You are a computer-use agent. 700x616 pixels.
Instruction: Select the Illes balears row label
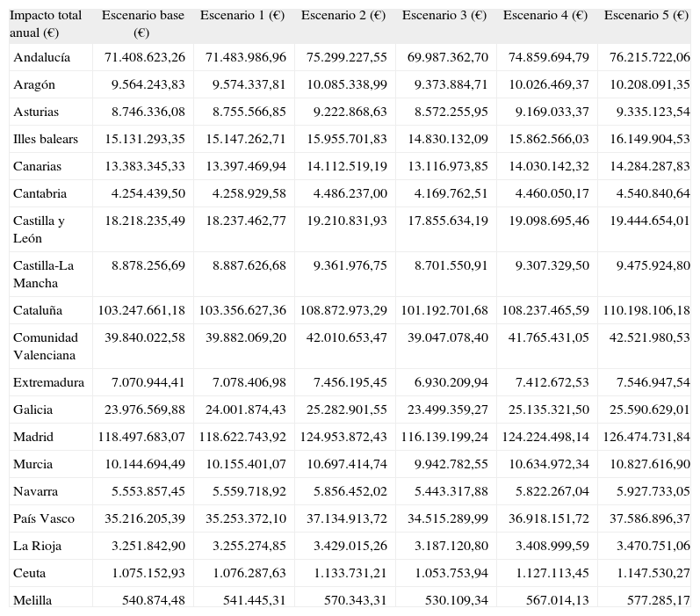click(x=46, y=139)
